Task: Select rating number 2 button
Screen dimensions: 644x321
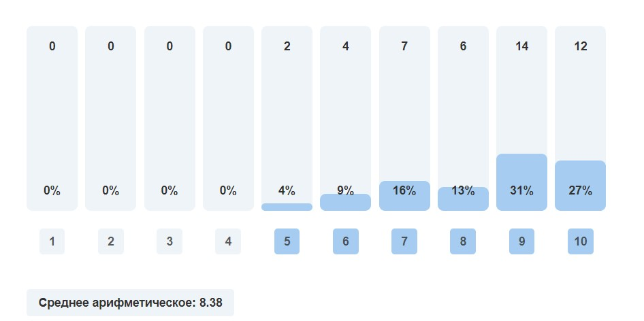Action: click(x=110, y=241)
